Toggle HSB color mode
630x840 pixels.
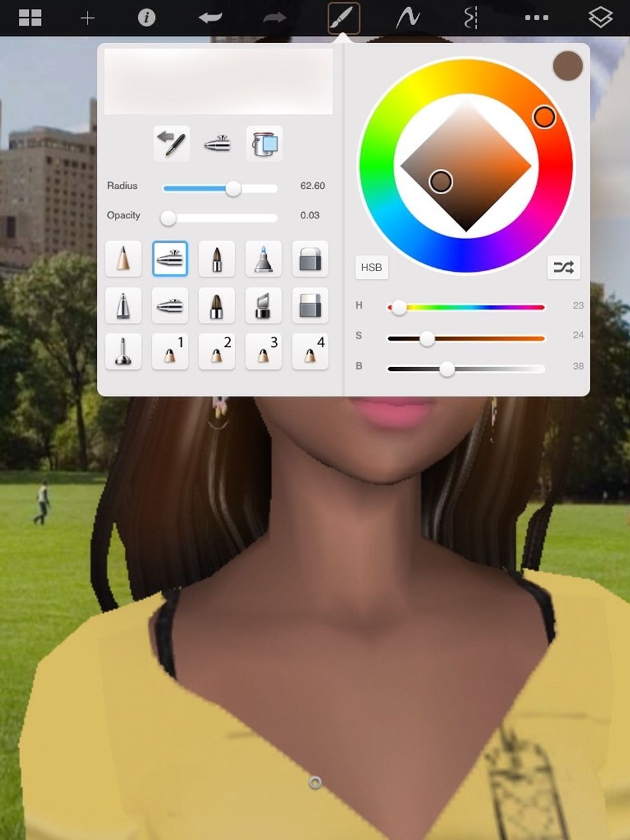(372, 267)
